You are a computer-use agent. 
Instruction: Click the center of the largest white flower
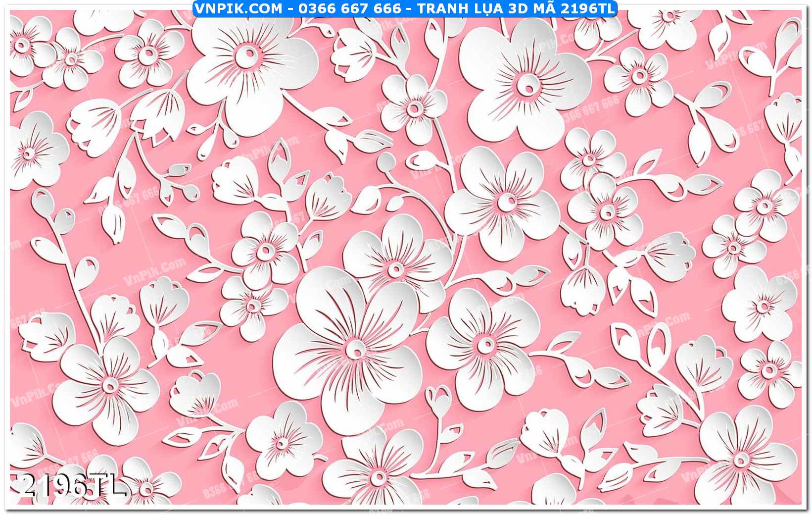[x=354, y=350]
